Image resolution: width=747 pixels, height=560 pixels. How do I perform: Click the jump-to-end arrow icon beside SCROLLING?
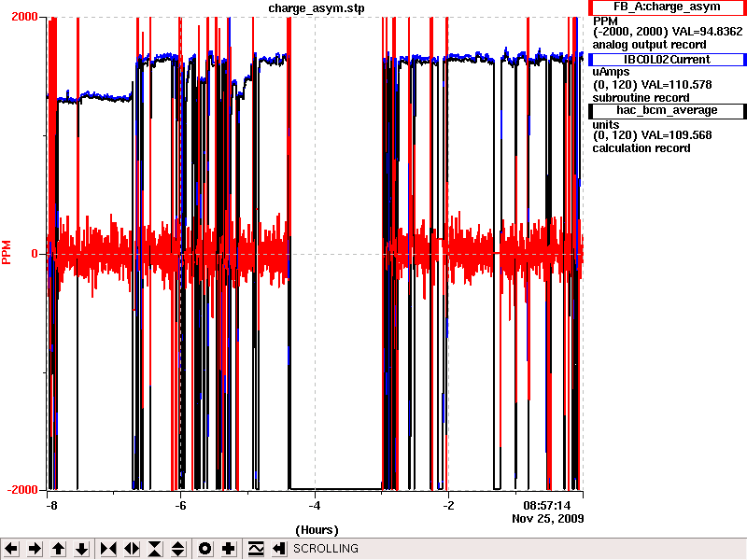(x=278, y=549)
